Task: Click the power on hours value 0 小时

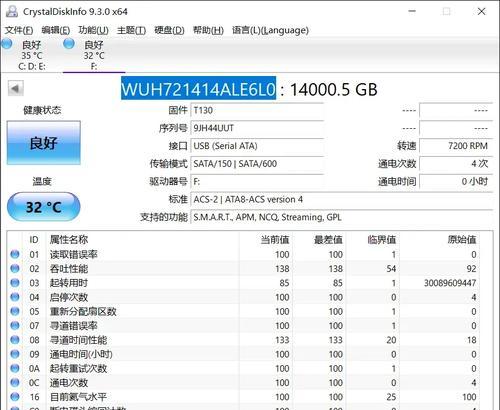Action: [x=456, y=182]
